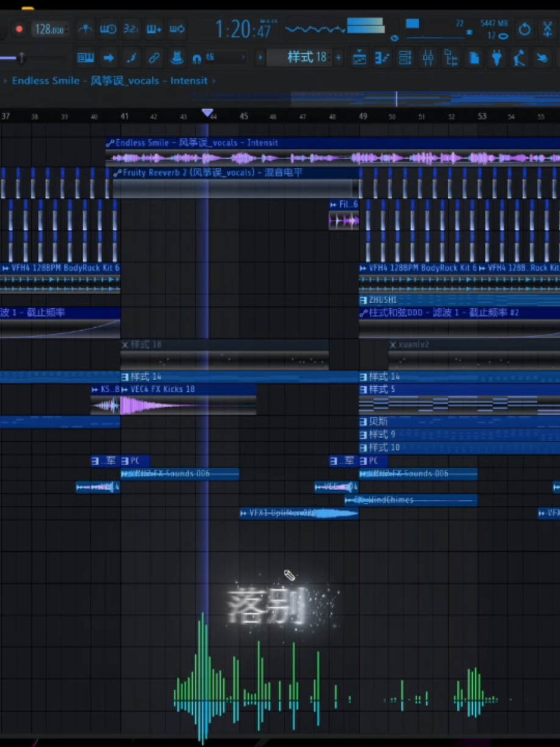Arm the red record button
560x747 pixels.
point(19,29)
